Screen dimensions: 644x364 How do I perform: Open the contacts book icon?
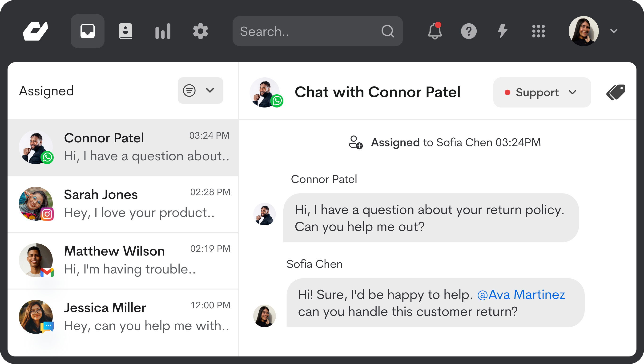coord(125,31)
